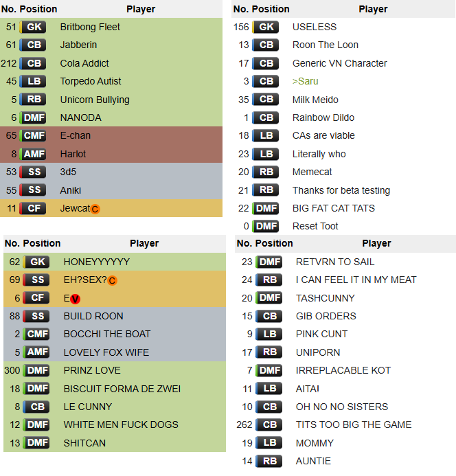456x476 pixels.
Task: Select player name SHITCAN
Action: click(84, 443)
